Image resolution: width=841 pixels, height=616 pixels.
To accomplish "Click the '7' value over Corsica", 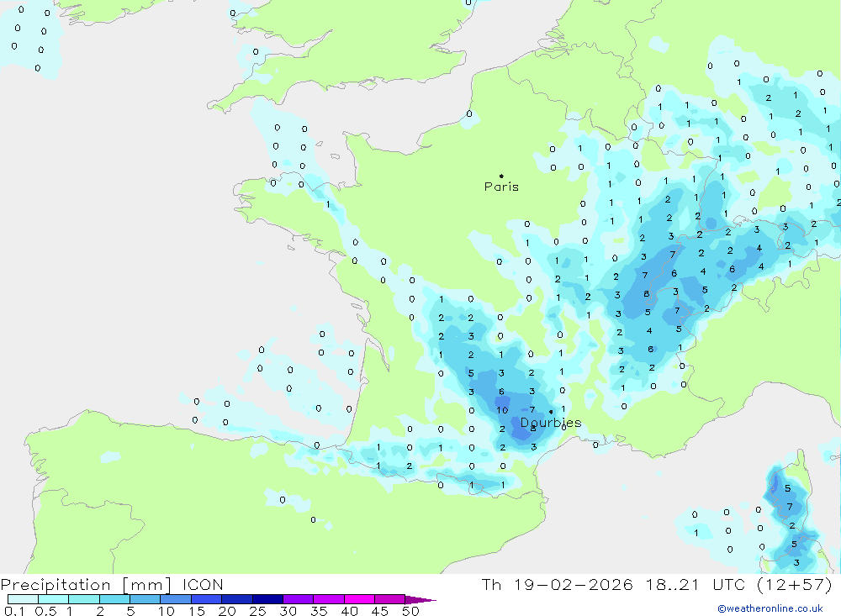I will (790, 507).
